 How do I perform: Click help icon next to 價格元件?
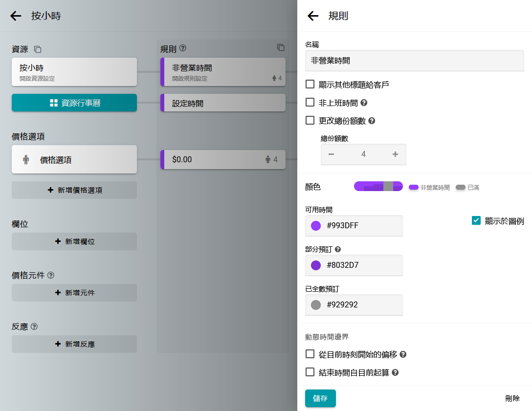tap(51, 275)
